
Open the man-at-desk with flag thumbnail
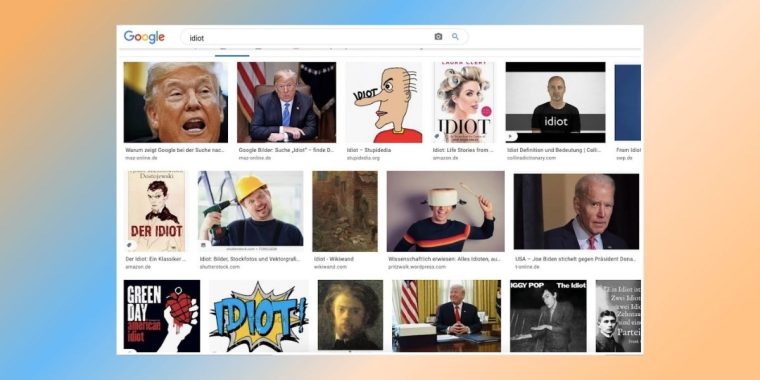pos(446,316)
